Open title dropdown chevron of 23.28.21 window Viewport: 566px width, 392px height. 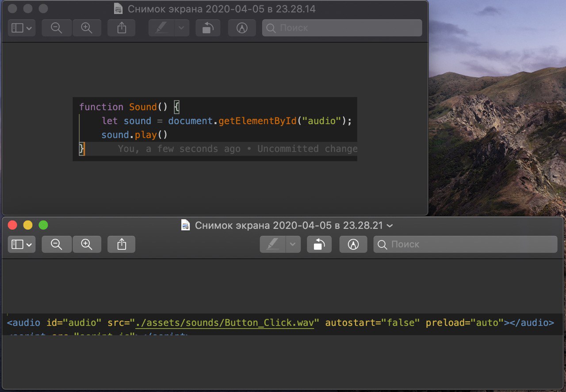(x=390, y=226)
